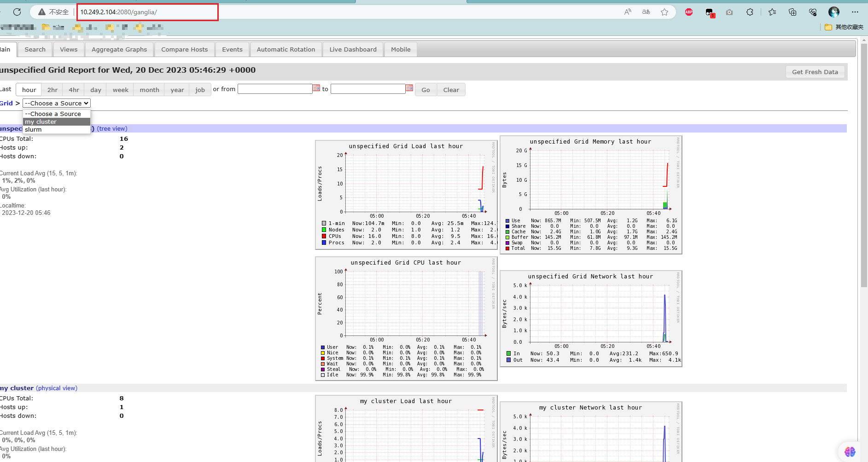
Task: Switch to the Search tab
Action: point(35,49)
